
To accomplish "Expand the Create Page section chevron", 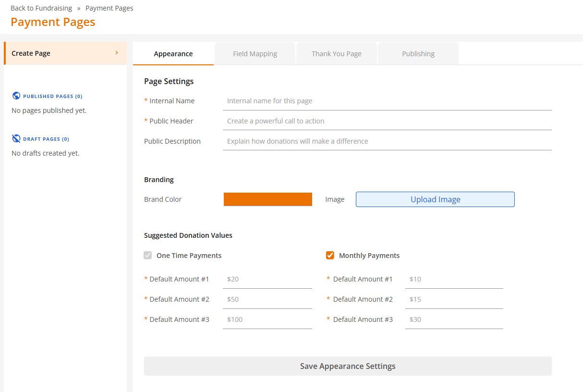I will (x=116, y=53).
